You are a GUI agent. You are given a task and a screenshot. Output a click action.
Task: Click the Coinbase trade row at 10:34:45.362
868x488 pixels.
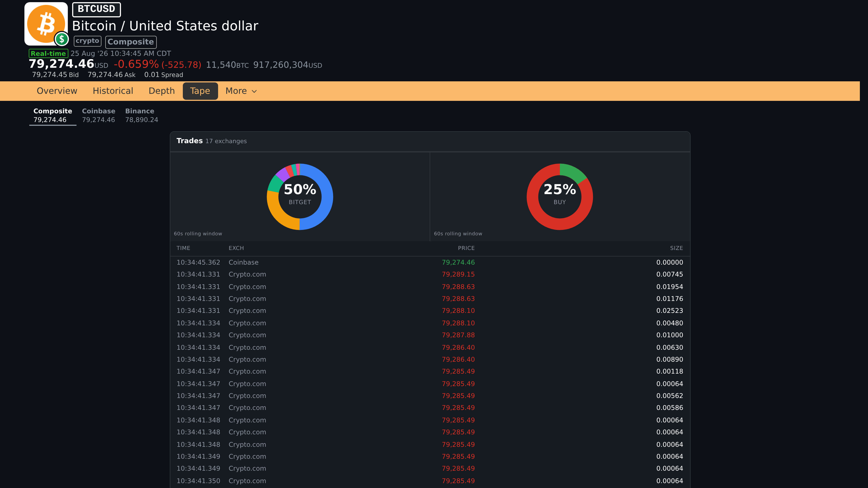(430, 262)
